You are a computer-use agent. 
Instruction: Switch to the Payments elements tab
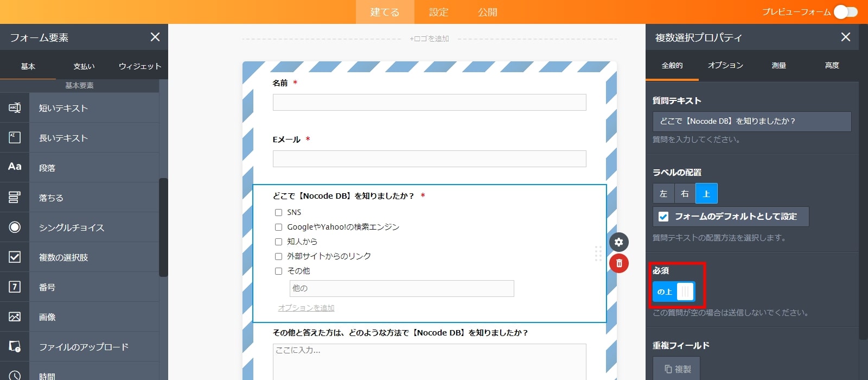click(84, 66)
